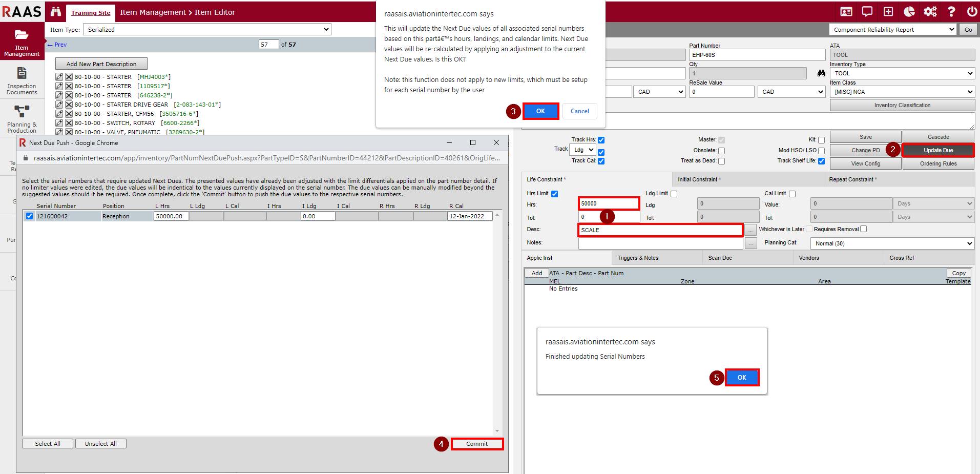Open the Planning Cat dropdown

[892, 243]
